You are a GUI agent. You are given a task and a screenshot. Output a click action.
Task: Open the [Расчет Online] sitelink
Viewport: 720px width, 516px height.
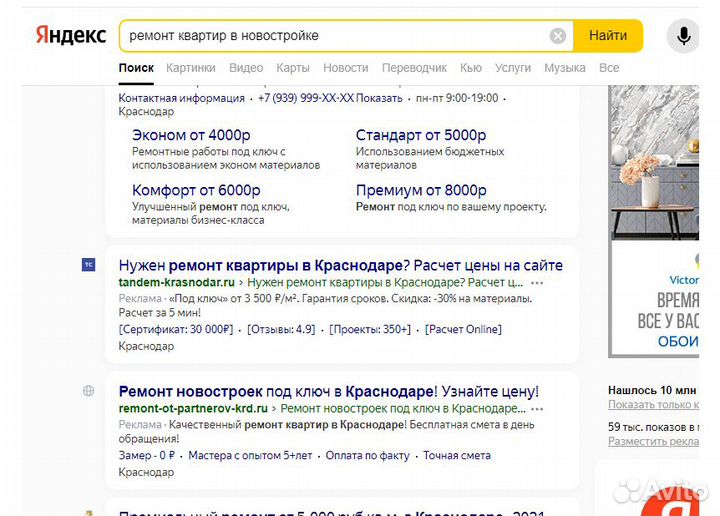click(x=463, y=330)
